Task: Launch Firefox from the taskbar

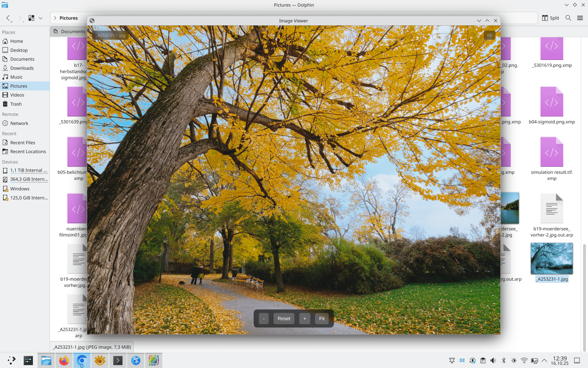Action: coord(64,360)
